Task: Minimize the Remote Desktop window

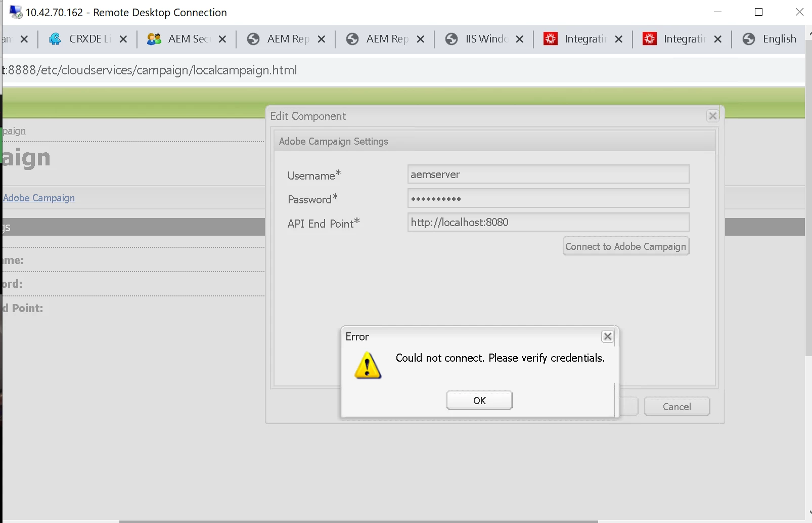Action: pos(717,12)
